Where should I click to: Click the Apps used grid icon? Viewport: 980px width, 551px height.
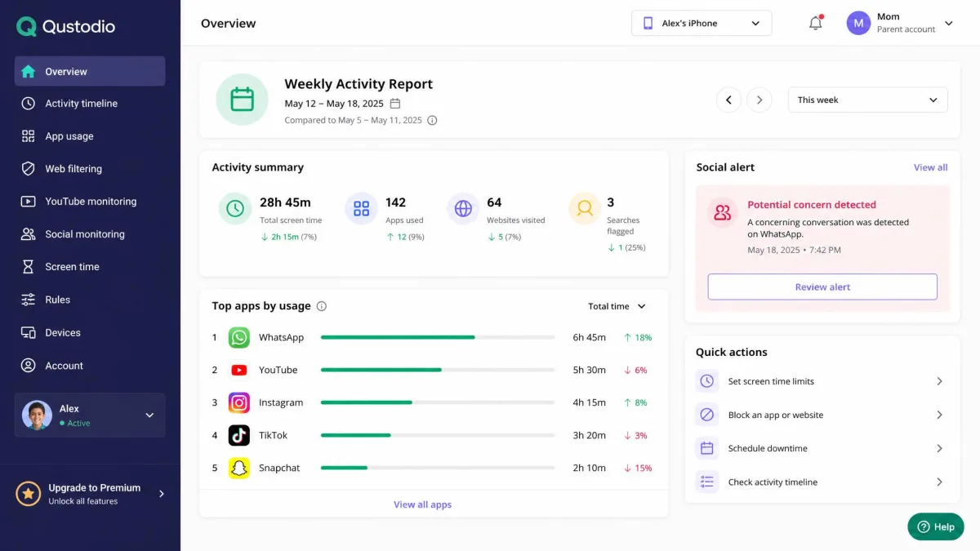point(361,209)
